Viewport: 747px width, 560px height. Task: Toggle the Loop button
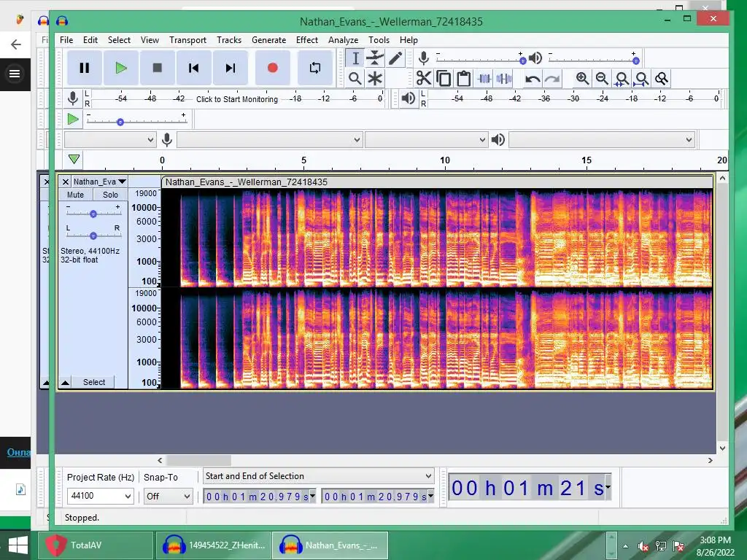coord(315,68)
